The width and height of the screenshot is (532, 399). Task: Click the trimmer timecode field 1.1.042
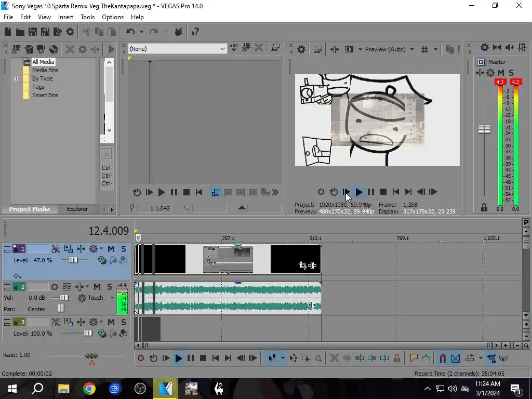coord(154,208)
